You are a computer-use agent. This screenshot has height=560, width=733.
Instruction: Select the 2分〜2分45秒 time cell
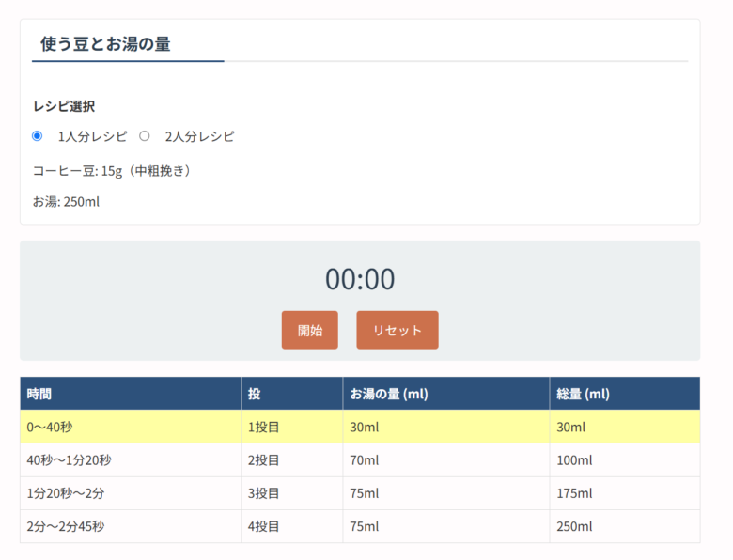coord(66,526)
